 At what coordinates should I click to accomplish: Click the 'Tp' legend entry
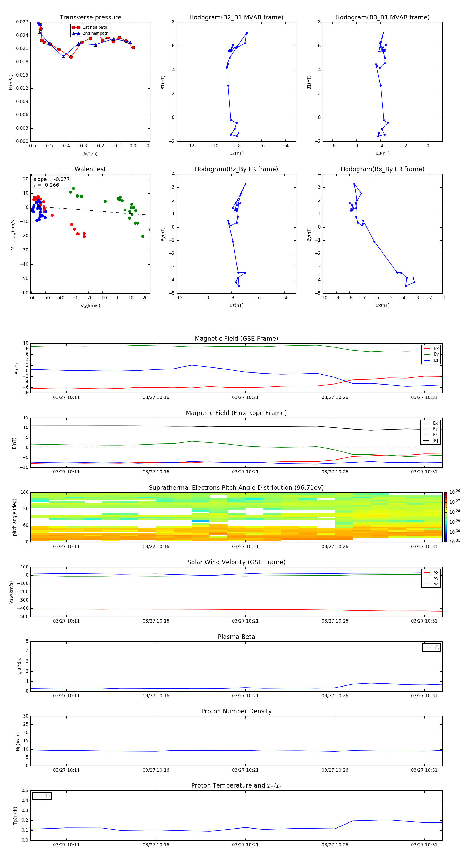pyautogui.click(x=42, y=796)
